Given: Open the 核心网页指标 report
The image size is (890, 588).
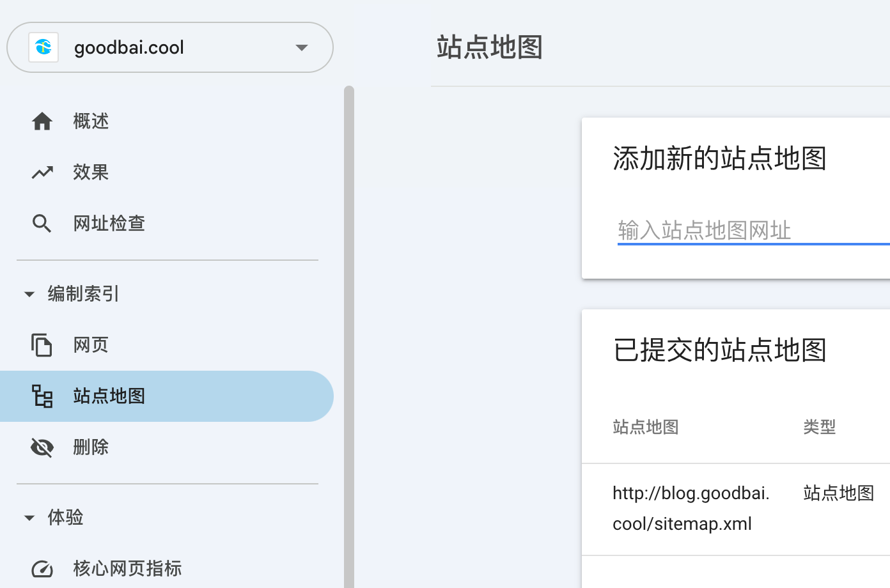Looking at the screenshot, I should click(x=127, y=568).
